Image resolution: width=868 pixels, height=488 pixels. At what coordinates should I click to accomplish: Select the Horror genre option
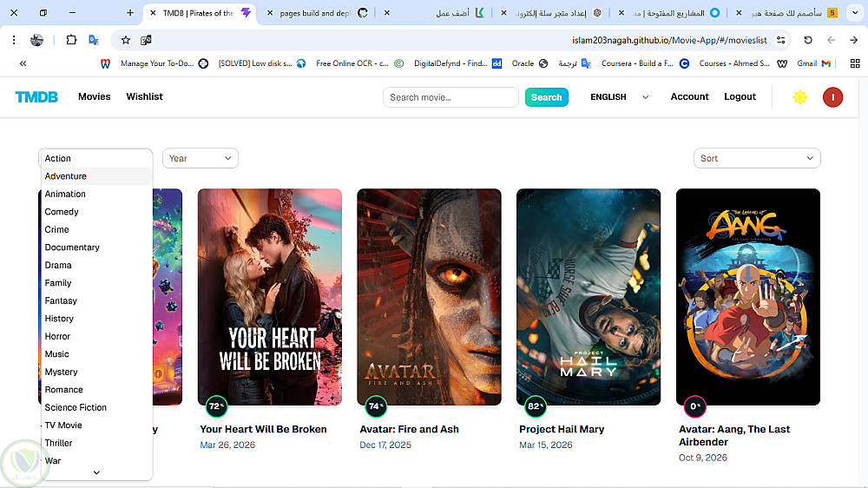tap(96, 336)
